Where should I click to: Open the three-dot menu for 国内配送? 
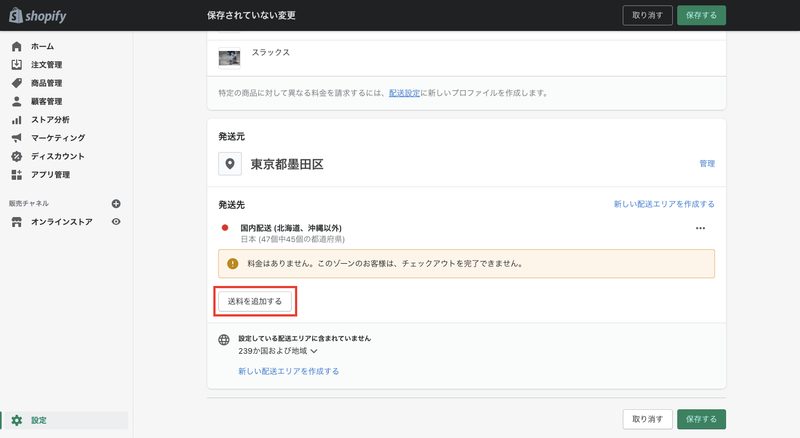700,228
